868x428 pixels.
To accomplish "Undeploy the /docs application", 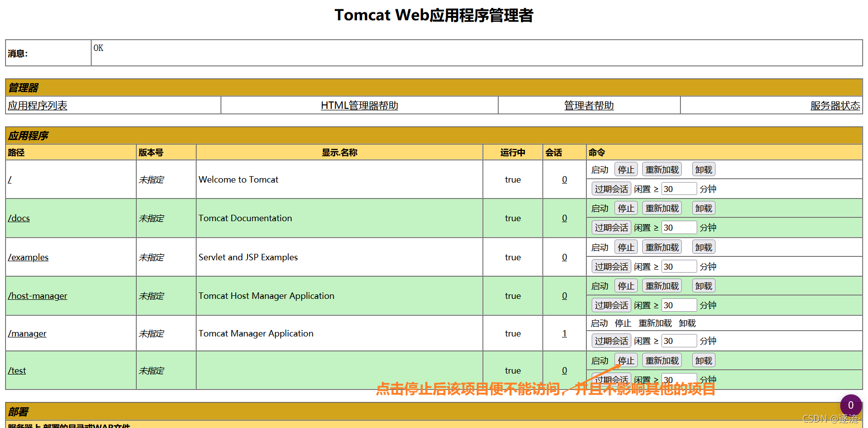I will (704, 208).
